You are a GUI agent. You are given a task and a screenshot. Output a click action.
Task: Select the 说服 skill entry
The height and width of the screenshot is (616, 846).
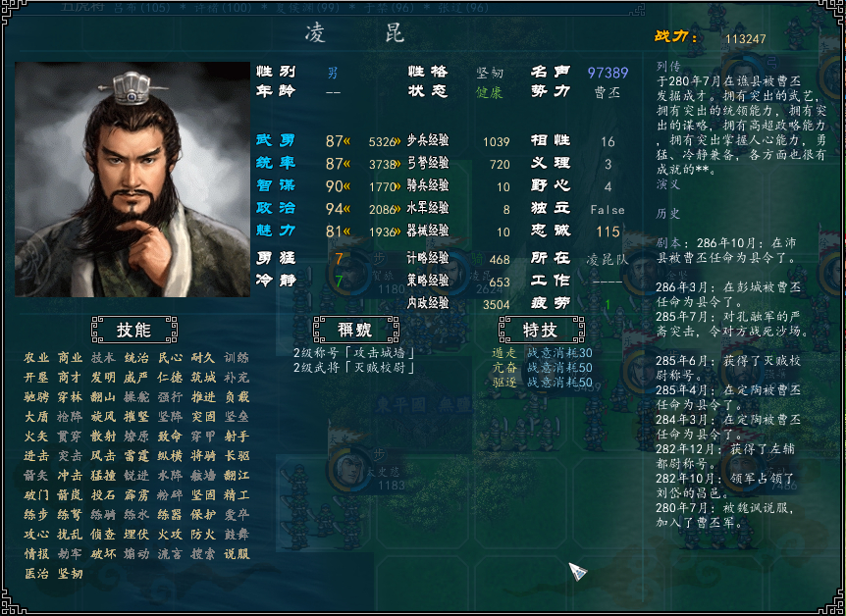click(237, 553)
